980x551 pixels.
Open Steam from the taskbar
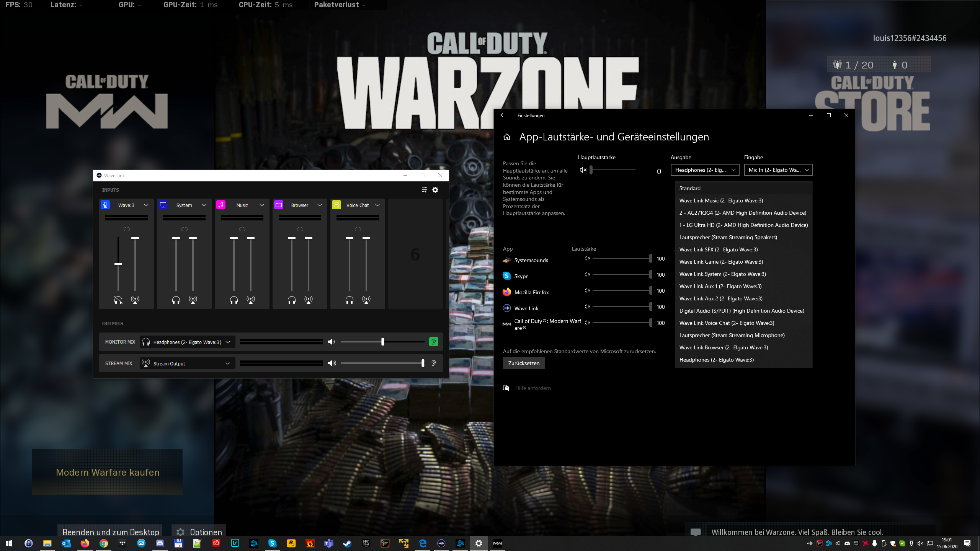(347, 543)
